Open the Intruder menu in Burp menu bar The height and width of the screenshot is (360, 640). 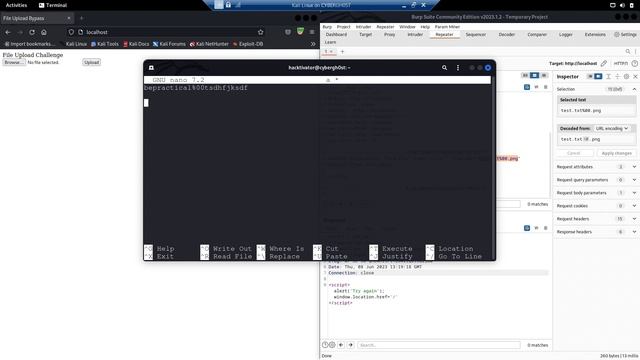click(363, 27)
